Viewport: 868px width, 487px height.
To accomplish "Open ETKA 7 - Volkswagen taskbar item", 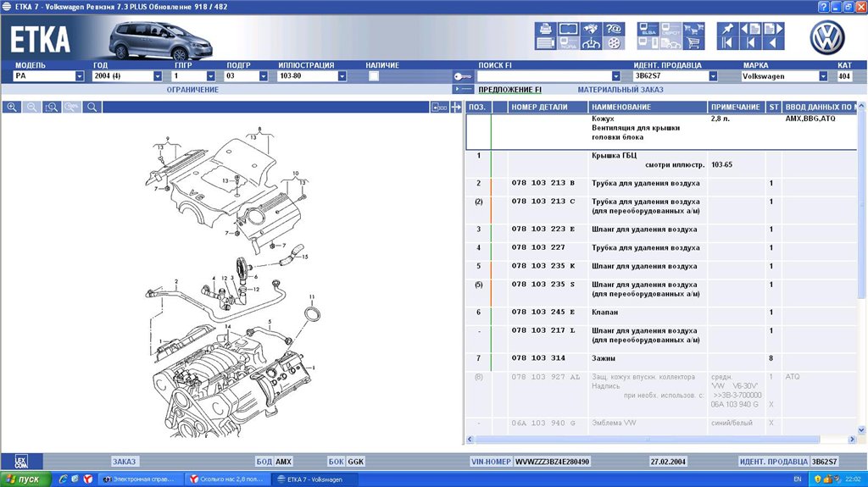I will pos(315,479).
